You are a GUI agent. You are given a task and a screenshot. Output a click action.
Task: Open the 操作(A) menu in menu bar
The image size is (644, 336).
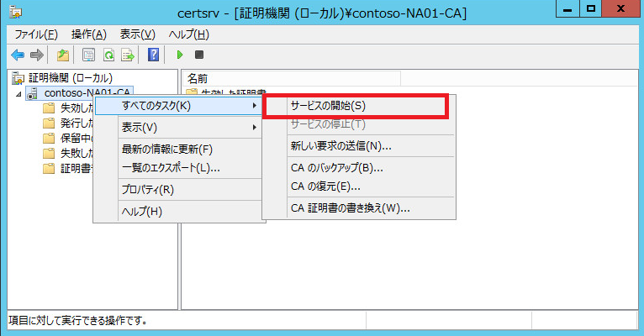click(89, 34)
